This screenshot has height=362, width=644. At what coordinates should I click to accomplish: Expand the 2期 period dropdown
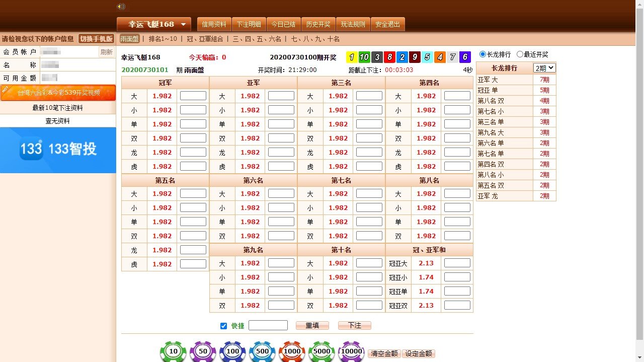click(544, 68)
